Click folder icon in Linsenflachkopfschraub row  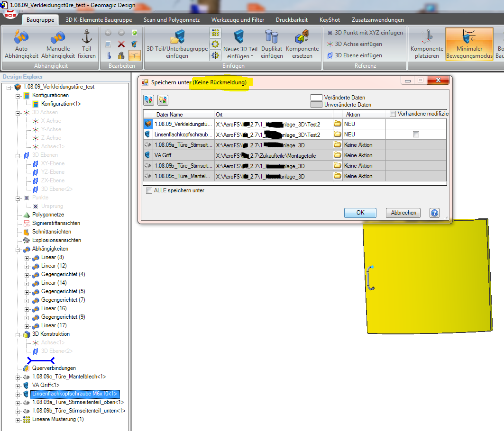(x=338, y=134)
